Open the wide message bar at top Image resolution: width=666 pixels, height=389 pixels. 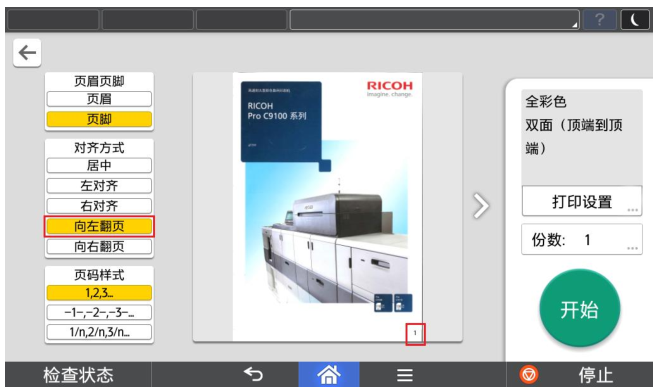tap(435, 20)
